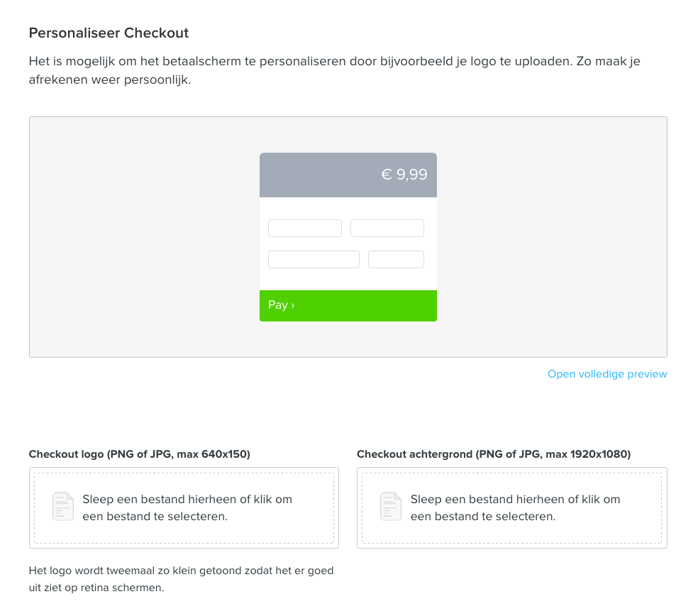Select a file for the Checkout logo upload
This screenshot has height=616, width=698.
tap(184, 507)
